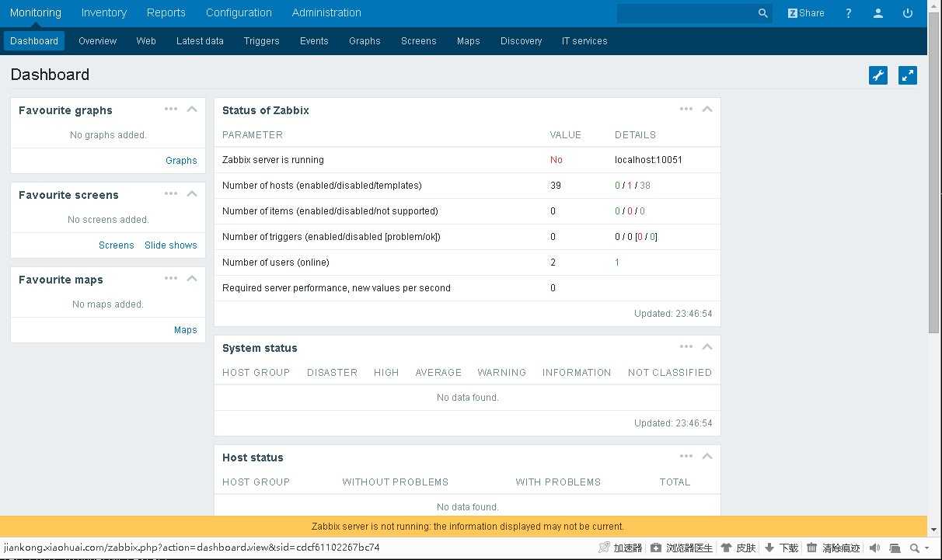Click disabled hosts count 1 link

(x=630, y=186)
